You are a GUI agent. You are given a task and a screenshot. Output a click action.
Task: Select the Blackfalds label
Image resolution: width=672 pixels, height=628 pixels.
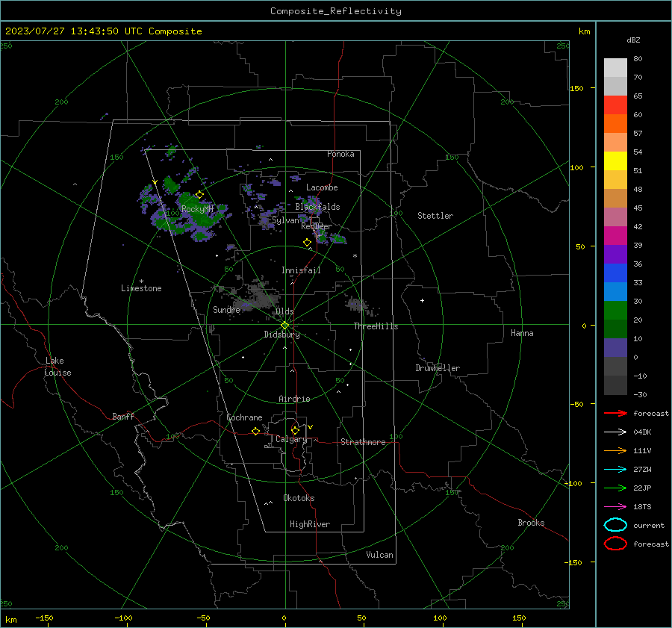click(317, 207)
